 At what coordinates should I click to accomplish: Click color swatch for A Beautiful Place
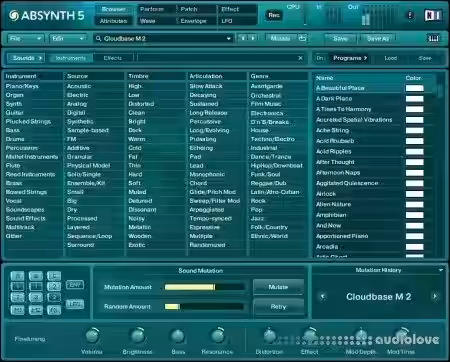(414, 88)
